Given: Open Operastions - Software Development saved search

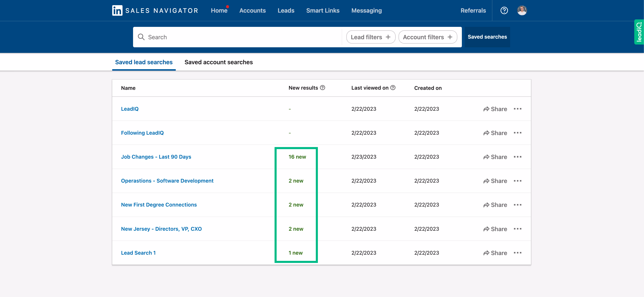Looking at the screenshot, I should click(x=167, y=181).
